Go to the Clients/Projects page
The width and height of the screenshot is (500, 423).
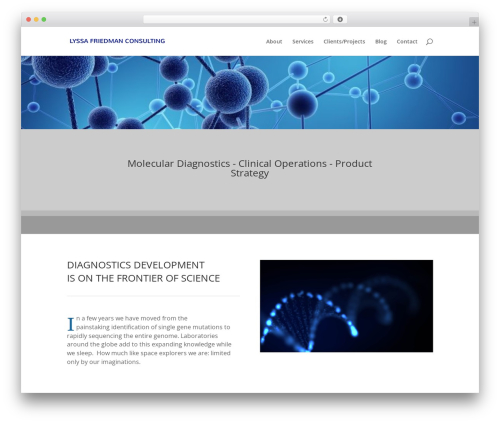(344, 41)
